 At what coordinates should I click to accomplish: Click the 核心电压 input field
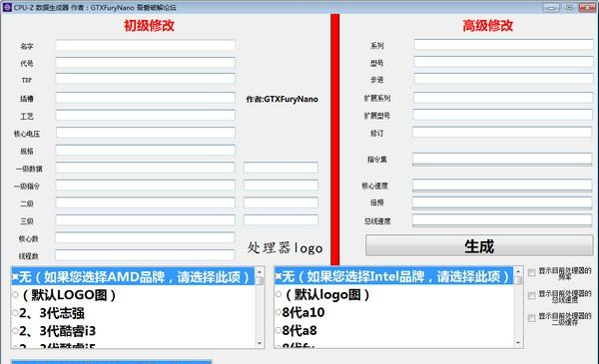pos(145,133)
